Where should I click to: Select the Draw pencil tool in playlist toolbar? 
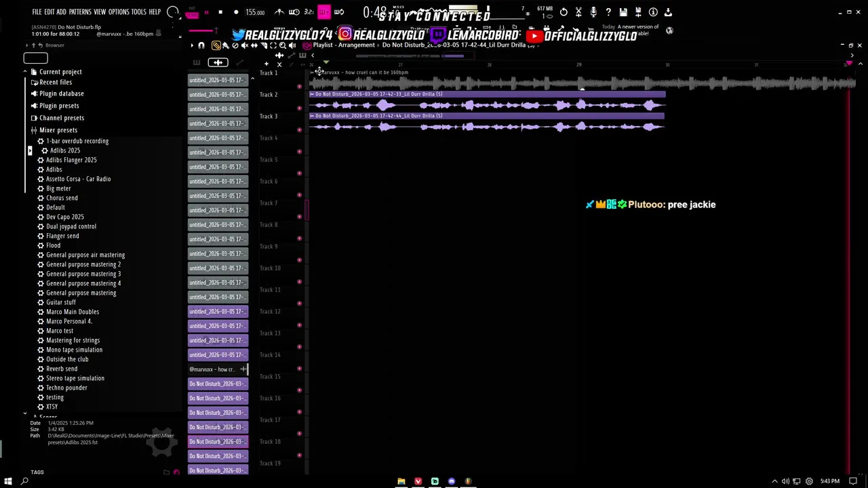216,45
